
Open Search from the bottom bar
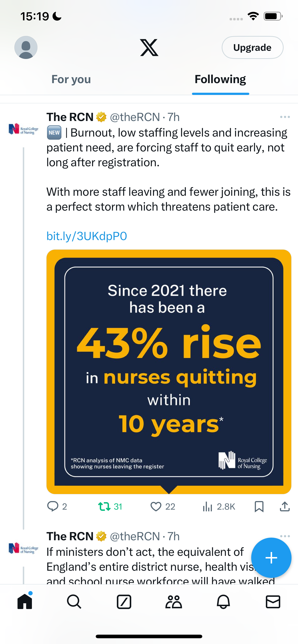(x=74, y=602)
